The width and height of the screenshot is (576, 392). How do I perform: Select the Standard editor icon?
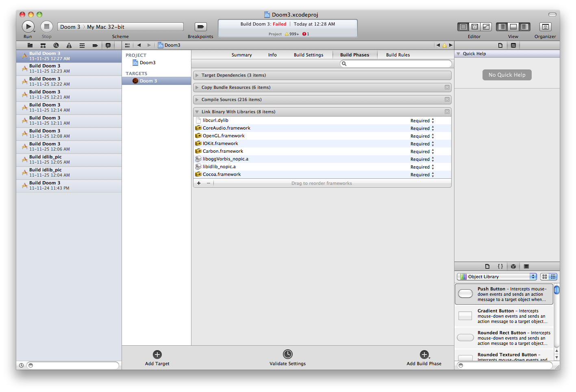click(463, 27)
